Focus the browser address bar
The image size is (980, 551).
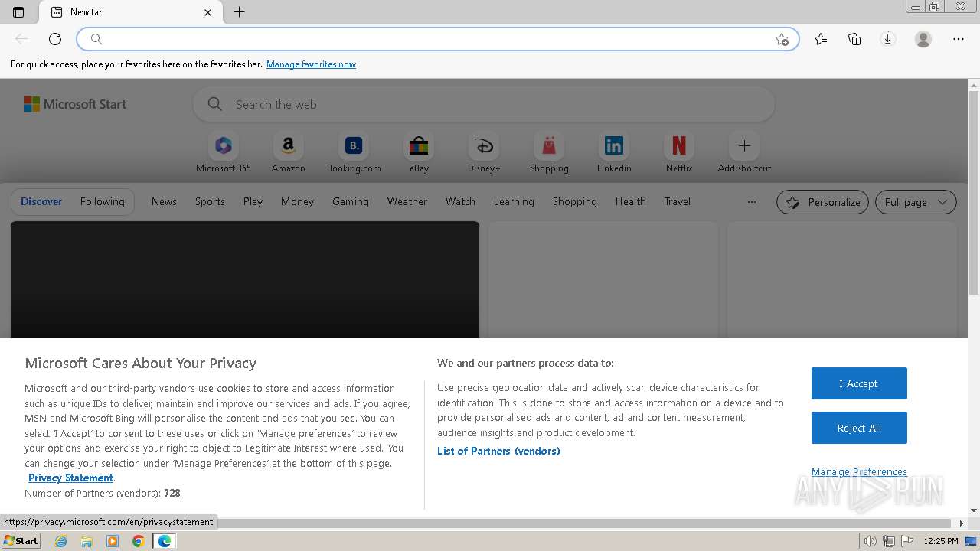point(438,39)
